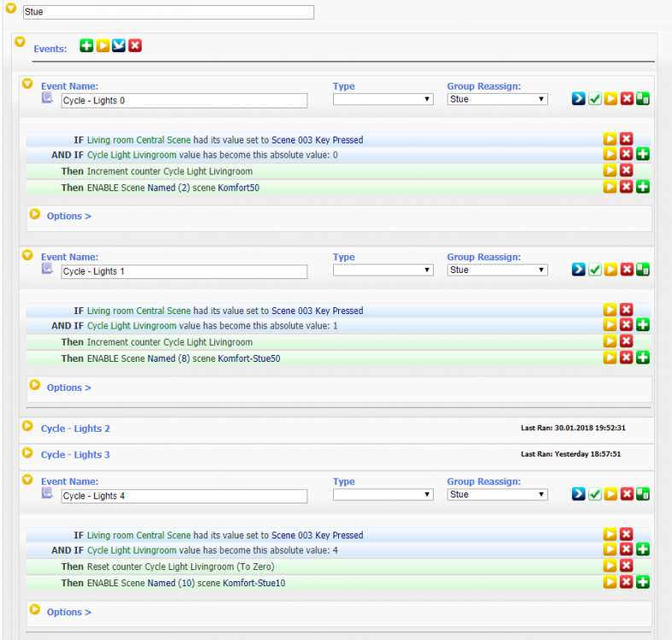Click the Stue group name field at the top
The width and height of the screenshot is (672, 640).
[168, 13]
